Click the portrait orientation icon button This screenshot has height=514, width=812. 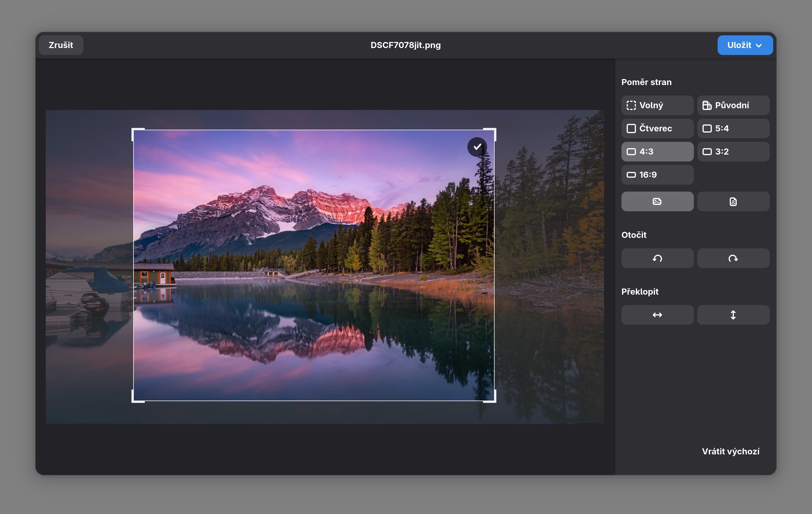click(733, 201)
